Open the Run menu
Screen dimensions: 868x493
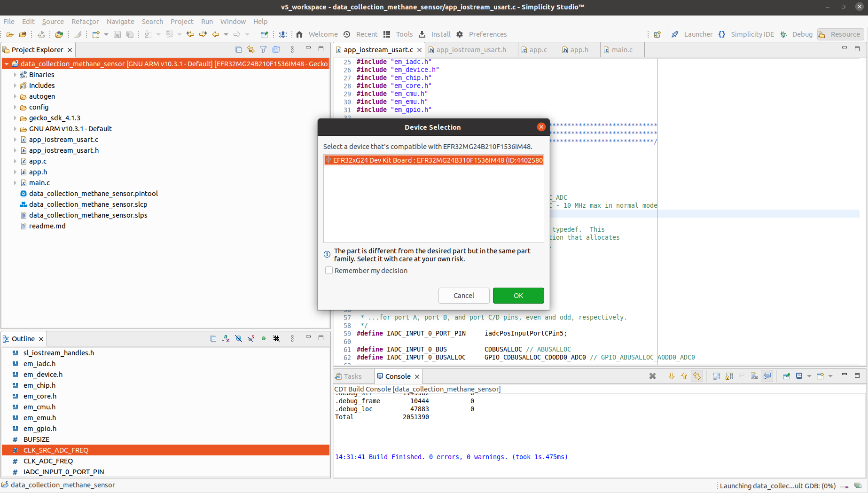click(x=207, y=22)
